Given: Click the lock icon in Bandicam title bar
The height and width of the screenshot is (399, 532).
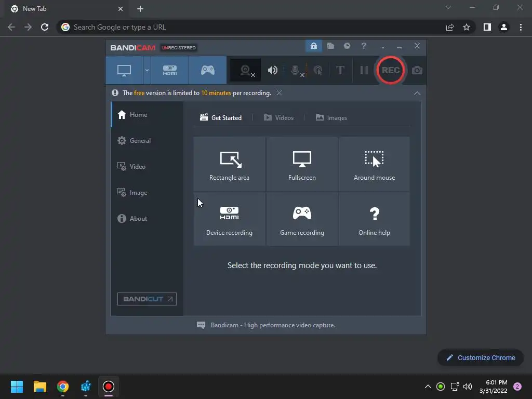Looking at the screenshot, I should (x=314, y=46).
